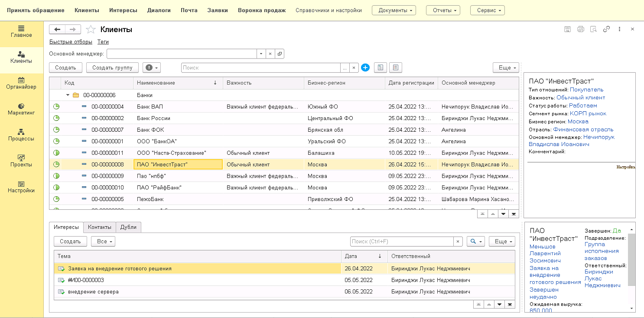Open the Основной менеджер dropdown arrow
Viewport: 644px width, 318px height.
point(261,54)
